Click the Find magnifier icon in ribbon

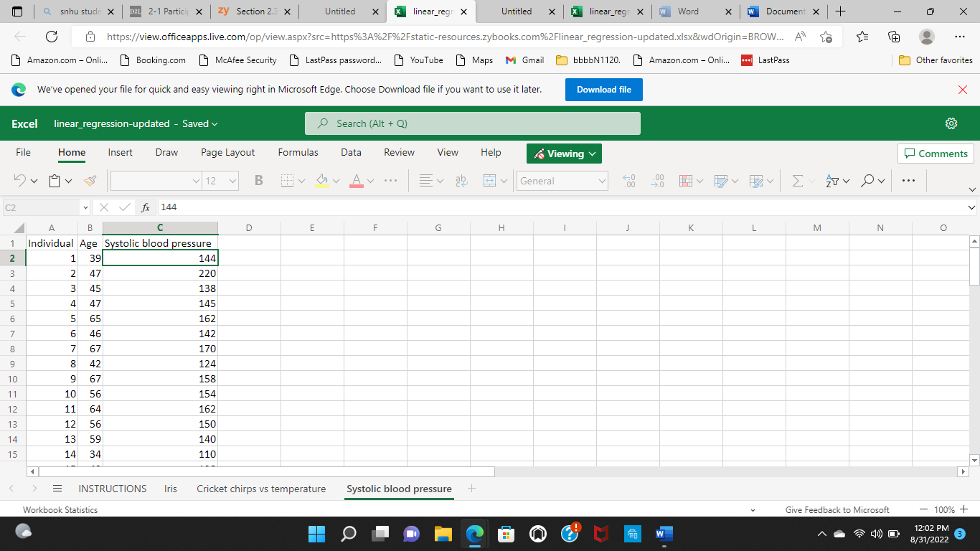[x=868, y=181]
